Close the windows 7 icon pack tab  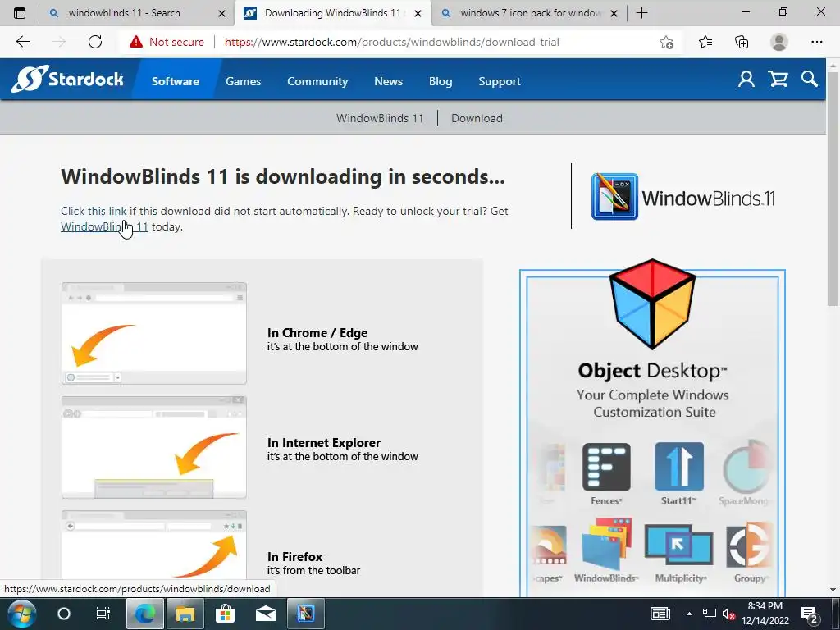614,13
